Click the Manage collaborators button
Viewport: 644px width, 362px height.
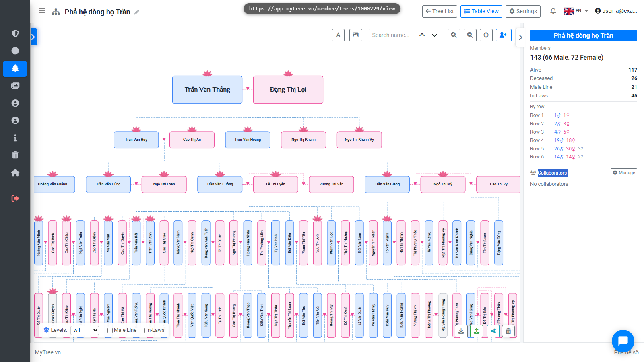pyautogui.click(x=623, y=173)
